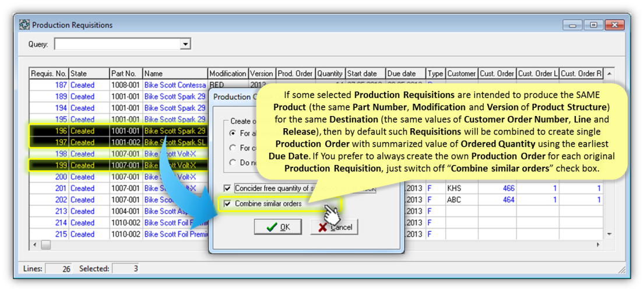The width and height of the screenshot is (644, 292).
Task: Select the 'For cu...' radio option
Action: pyautogui.click(x=233, y=148)
